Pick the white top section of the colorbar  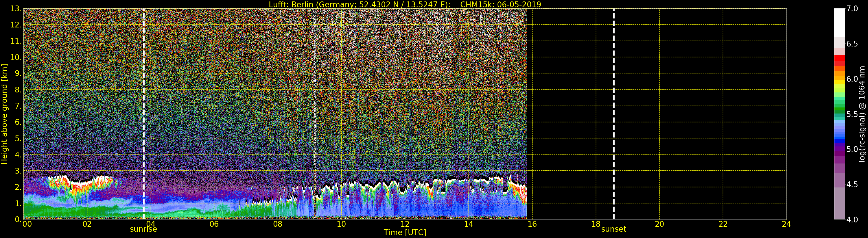(x=839, y=22)
